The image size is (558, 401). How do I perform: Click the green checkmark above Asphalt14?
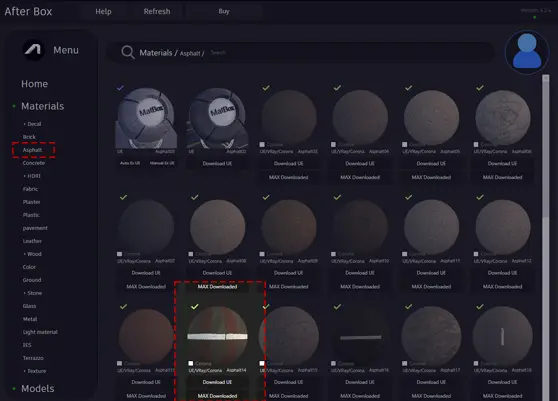(x=195, y=306)
